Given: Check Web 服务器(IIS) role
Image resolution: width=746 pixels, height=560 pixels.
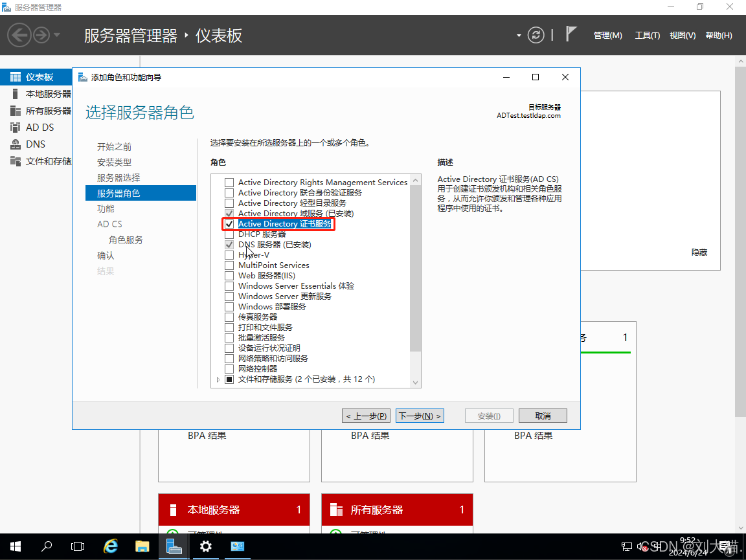Looking at the screenshot, I should (x=229, y=276).
